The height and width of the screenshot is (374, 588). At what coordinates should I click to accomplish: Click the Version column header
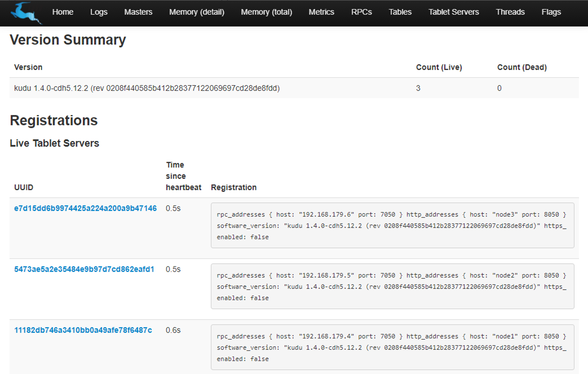pos(28,67)
